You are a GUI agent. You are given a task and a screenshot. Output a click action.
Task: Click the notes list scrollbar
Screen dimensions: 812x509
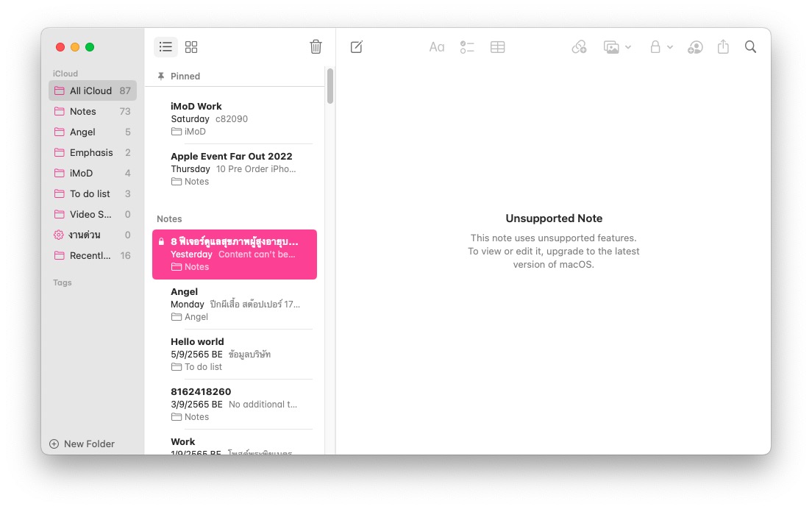click(x=330, y=86)
